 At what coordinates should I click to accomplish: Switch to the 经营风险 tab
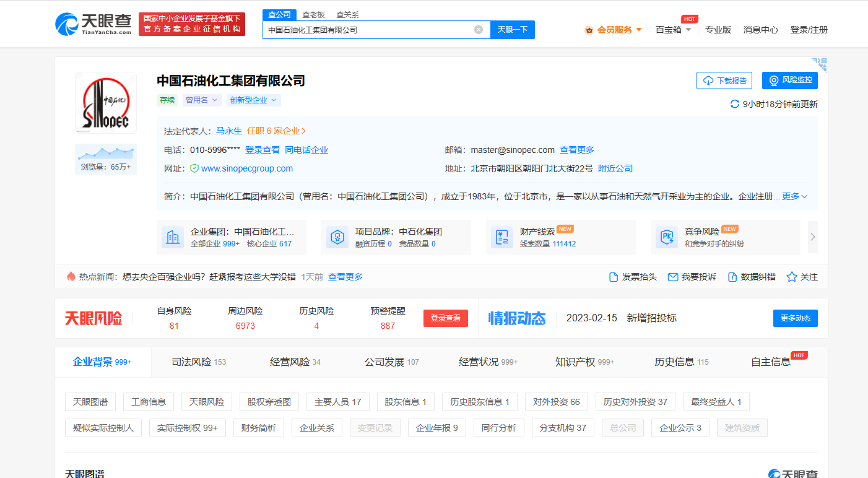pos(295,362)
